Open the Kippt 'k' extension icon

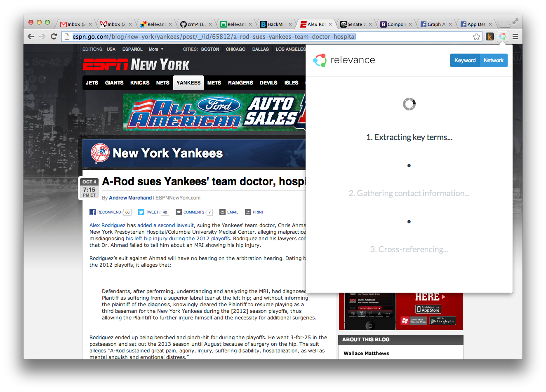(x=490, y=37)
